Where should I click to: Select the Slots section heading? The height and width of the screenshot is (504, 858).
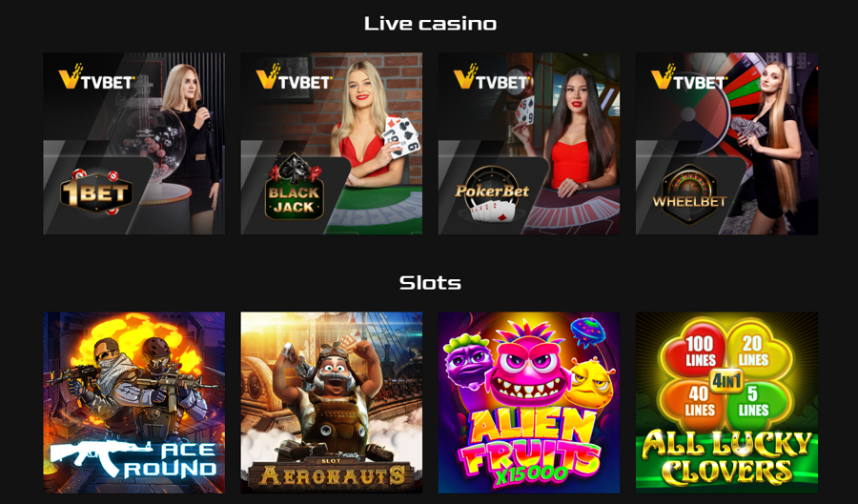(x=430, y=283)
